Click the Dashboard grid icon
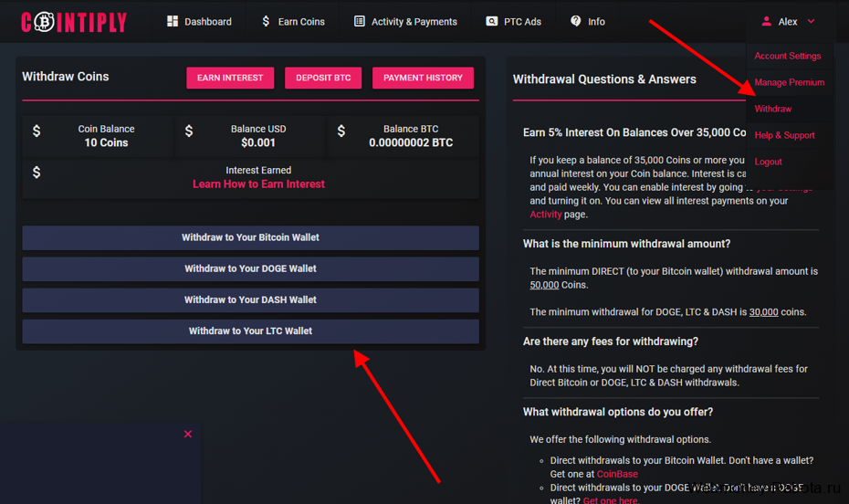This screenshot has height=504, width=849. 173,21
